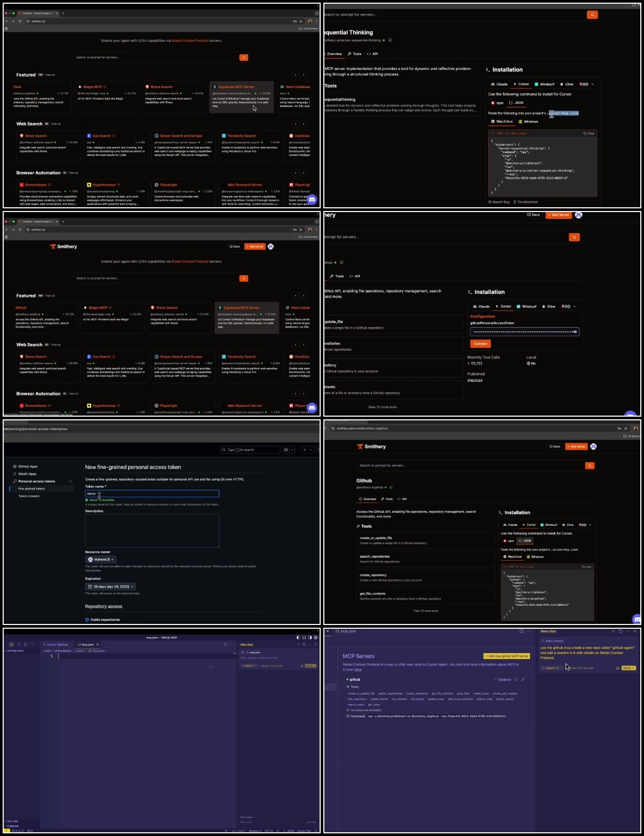Copy the Sequential Thinking JSON with the Copy icon
Viewport: 644px width, 836px height.
(x=588, y=134)
